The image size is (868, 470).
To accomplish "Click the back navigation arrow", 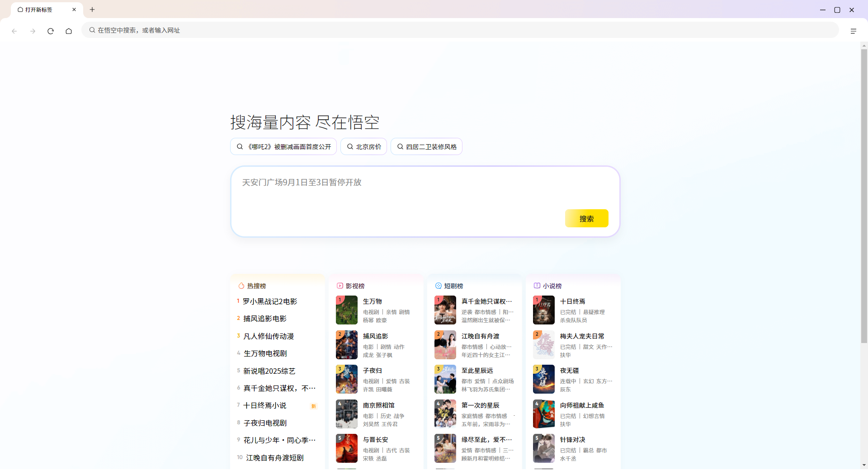I will click(14, 31).
